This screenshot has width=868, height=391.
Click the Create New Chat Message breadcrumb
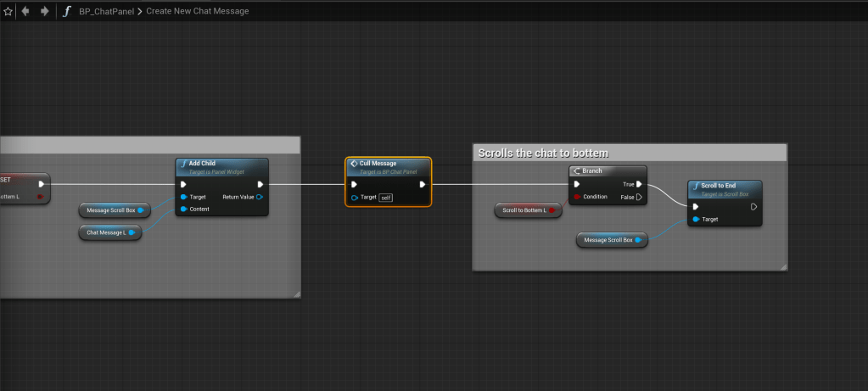(x=198, y=12)
